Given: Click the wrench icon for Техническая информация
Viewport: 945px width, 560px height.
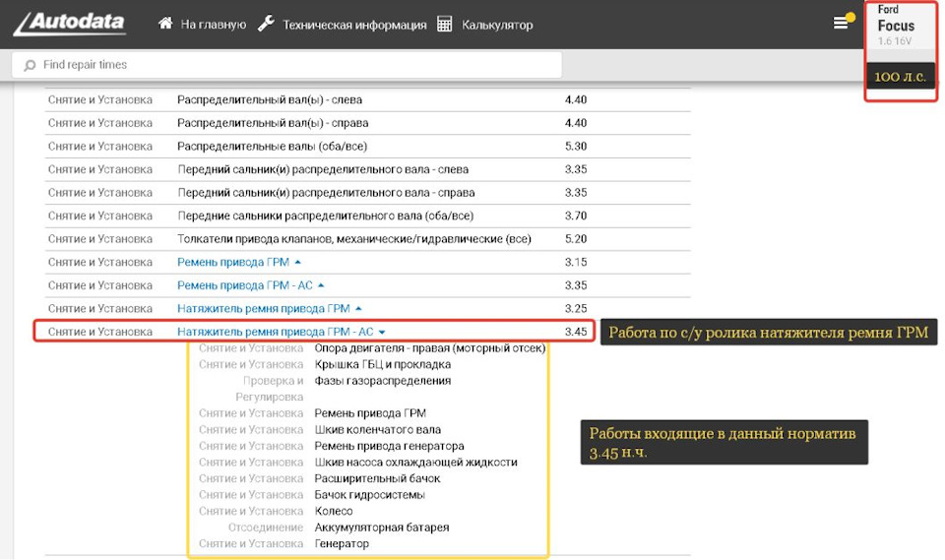Looking at the screenshot, I should coord(266,24).
